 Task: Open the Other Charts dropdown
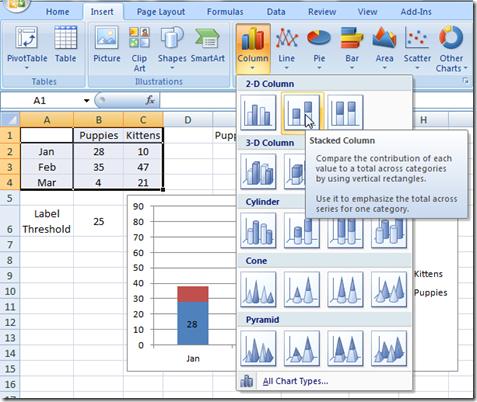point(451,49)
